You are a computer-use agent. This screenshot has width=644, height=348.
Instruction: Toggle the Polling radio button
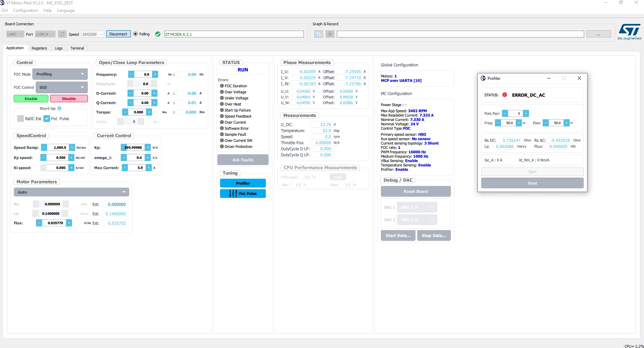click(x=136, y=34)
